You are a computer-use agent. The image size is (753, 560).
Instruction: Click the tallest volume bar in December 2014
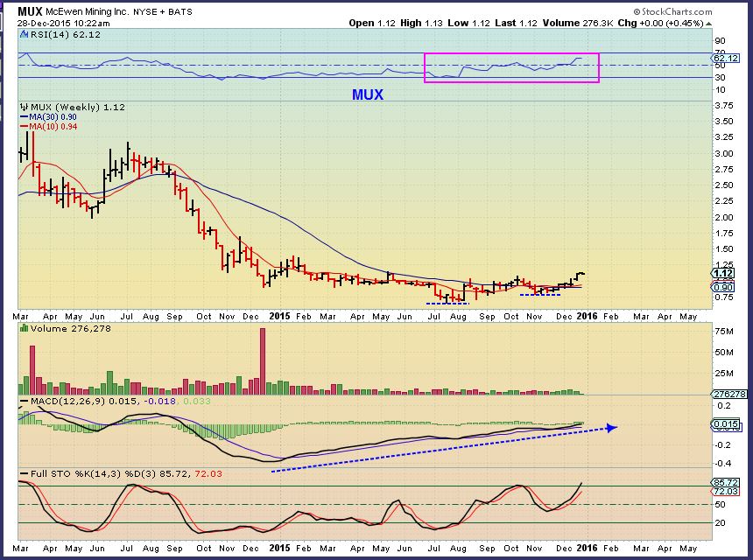click(x=262, y=361)
